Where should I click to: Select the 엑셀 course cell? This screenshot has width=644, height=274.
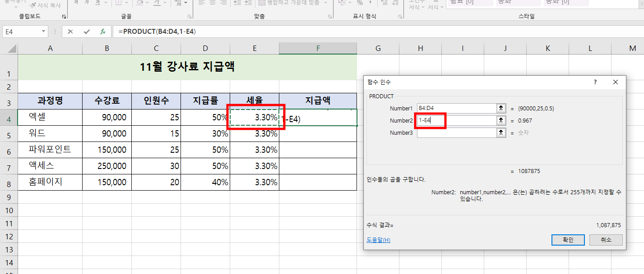50,117
